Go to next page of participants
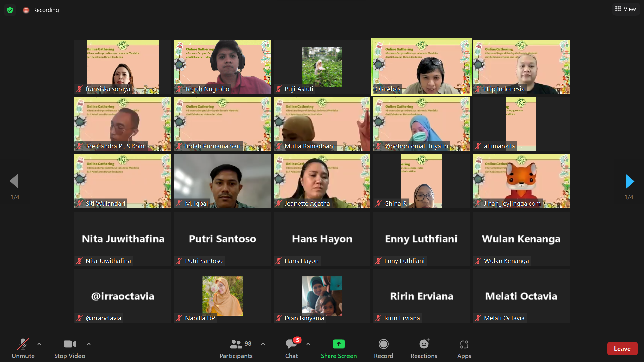 coord(630,181)
